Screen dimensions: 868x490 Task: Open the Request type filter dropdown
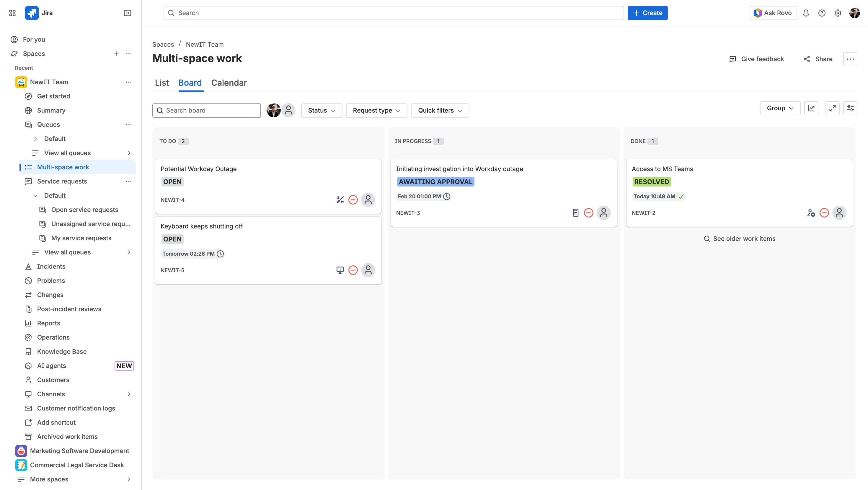376,110
